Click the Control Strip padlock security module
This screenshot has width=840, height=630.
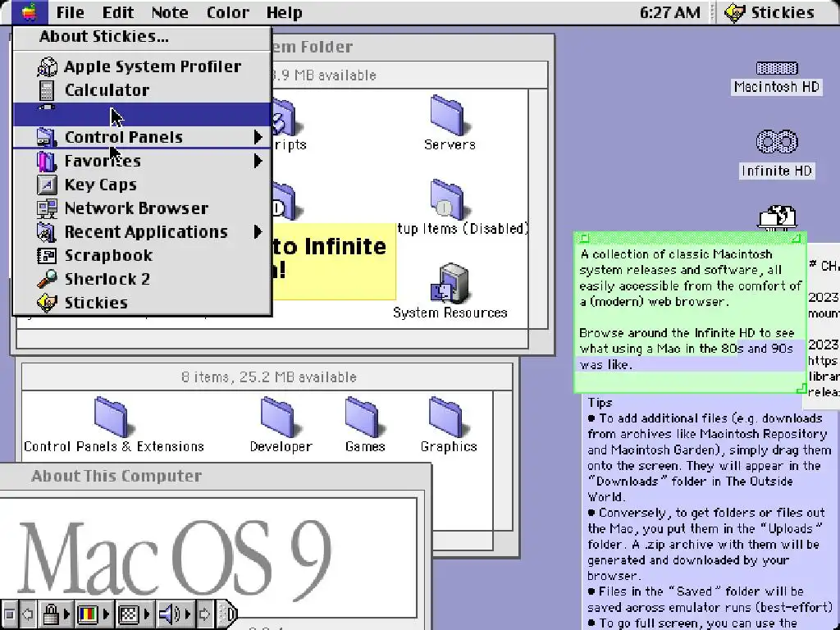pos(51,614)
